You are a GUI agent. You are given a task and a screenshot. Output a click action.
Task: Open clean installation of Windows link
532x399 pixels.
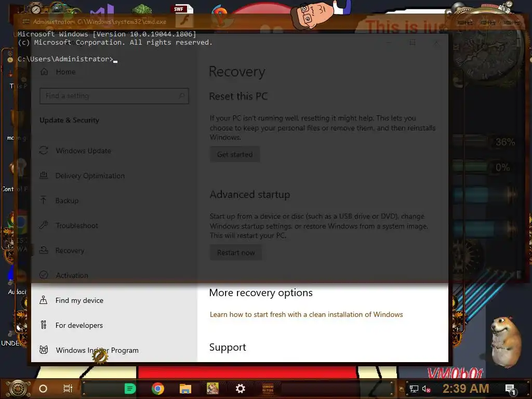tap(306, 314)
